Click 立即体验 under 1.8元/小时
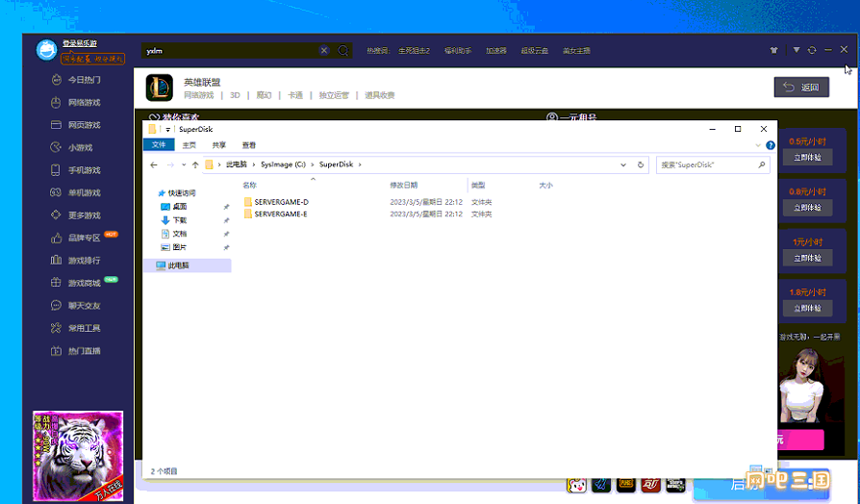The width and height of the screenshot is (860, 504). pyautogui.click(x=807, y=308)
